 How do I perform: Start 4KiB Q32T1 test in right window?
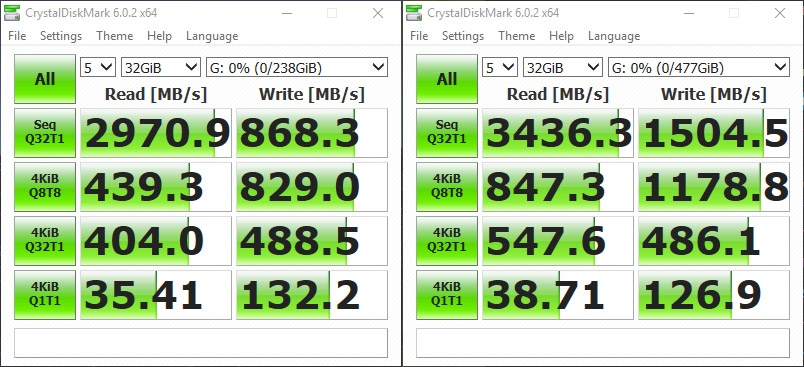coord(447,240)
